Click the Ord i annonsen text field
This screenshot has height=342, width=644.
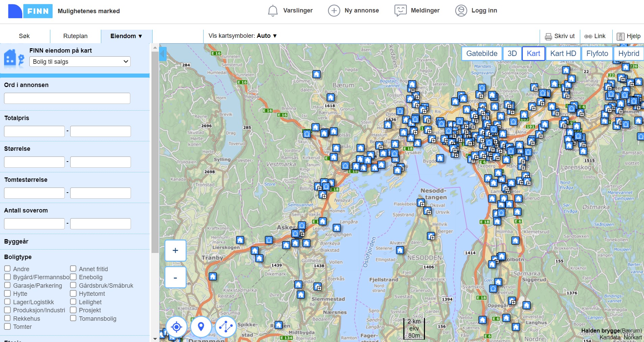click(67, 98)
